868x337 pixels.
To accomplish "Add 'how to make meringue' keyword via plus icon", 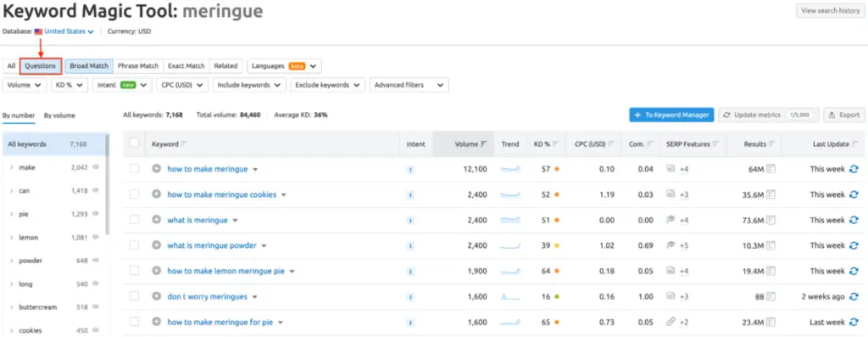I will tap(157, 169).
